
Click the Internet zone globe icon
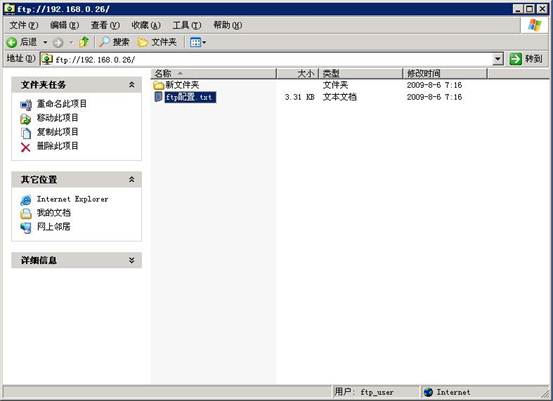428,392
